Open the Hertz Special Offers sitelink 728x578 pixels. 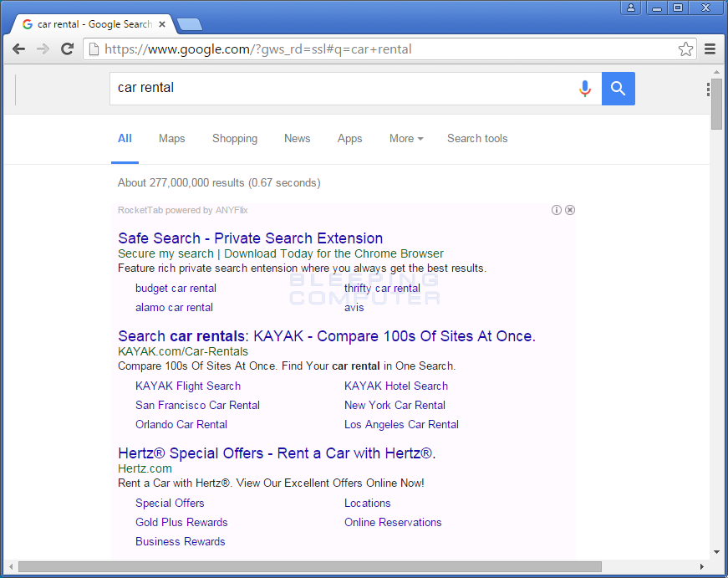point(170,503)
